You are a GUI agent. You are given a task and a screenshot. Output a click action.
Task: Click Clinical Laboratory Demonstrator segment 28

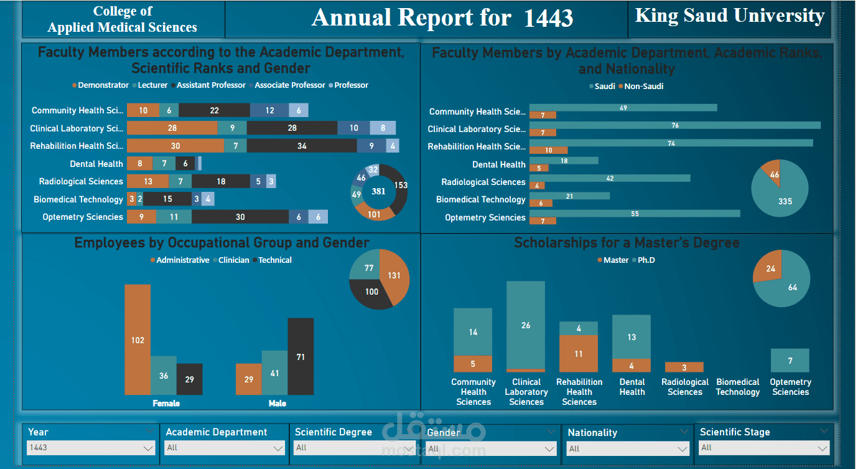172,128
